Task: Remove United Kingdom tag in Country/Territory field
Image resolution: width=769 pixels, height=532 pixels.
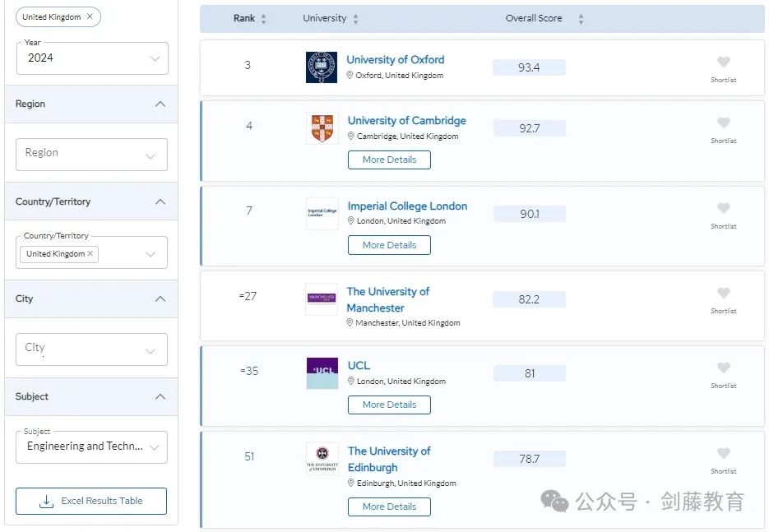Action: (90, 253)
